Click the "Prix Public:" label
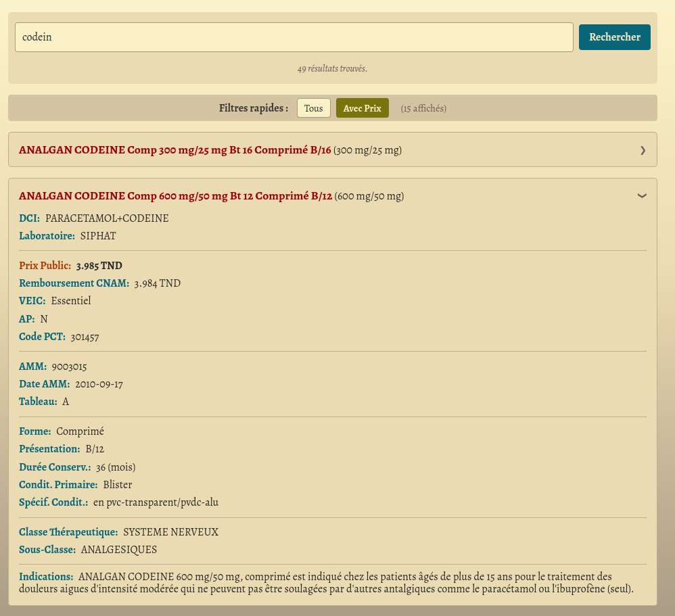 click(x=45, y=266)
